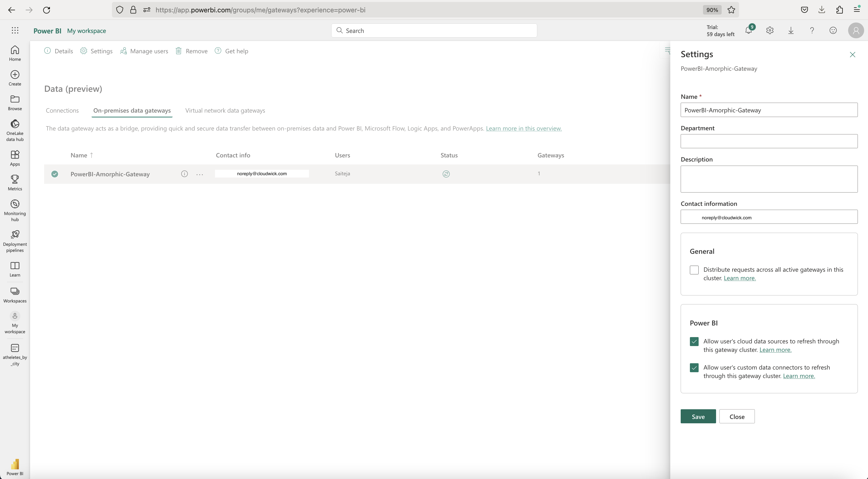Open settings gear in top header
This screenshot has height=479, width=868.
click(770, 30)
